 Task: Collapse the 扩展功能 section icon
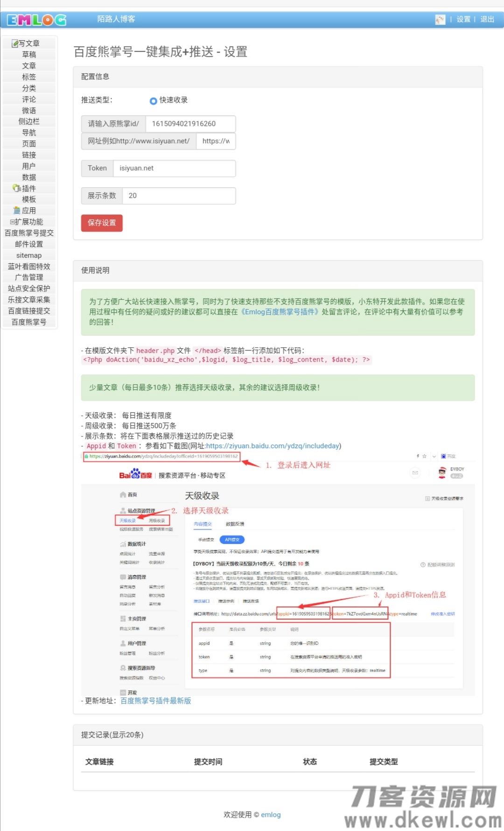tap(13, 222)
